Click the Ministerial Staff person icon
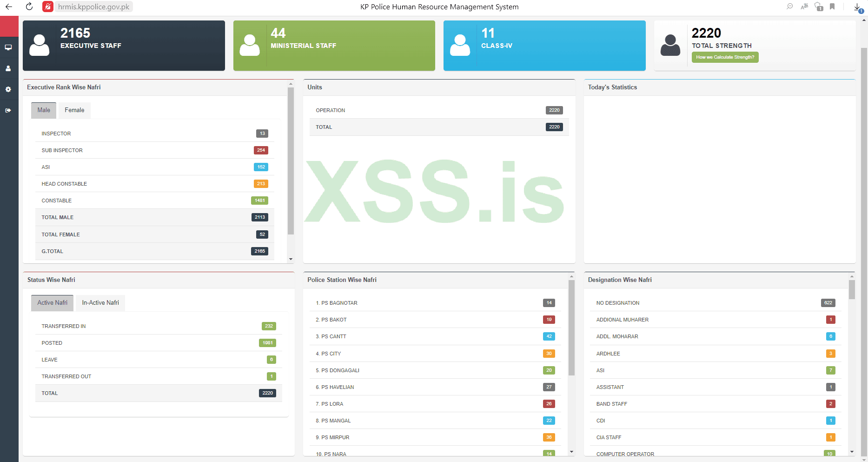This screenshot has height=462, width=868. [x=250, y=45]
